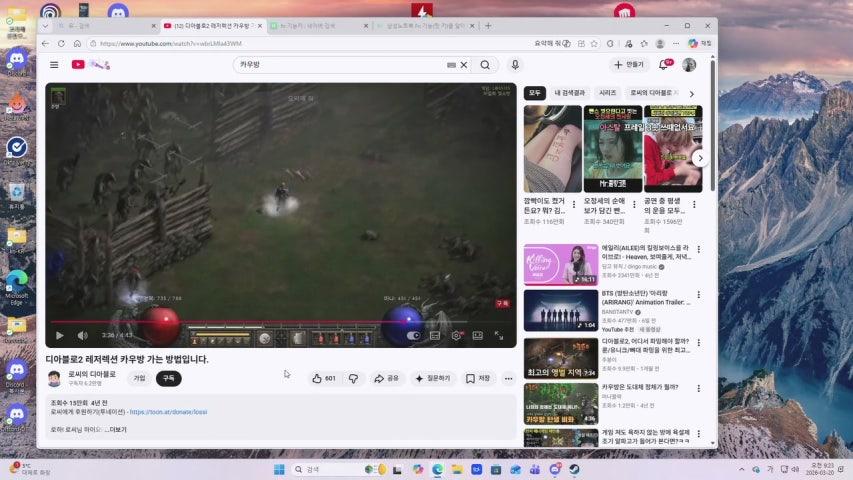Like the video with thumbs up
This screenshot has width=853, height=480.
(324, 379)
